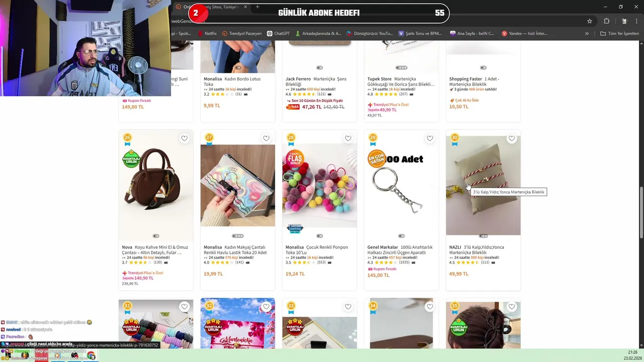The width and height of the screenshot is (644, 362).
Task: Open the Yandex bookmark
Action: (524, 34)
